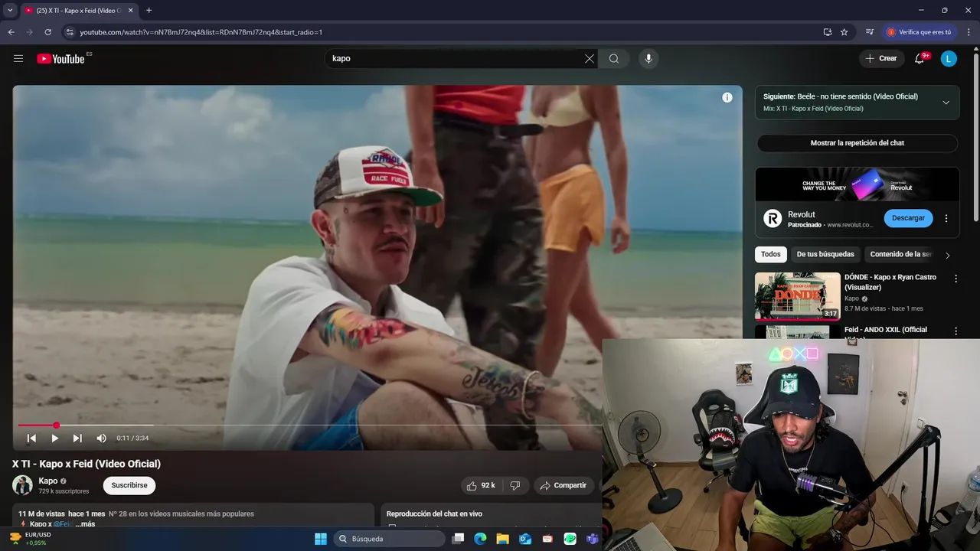Viewport: 980px width, 551px height.
Task: Reload the browser page
Action: [47, 32]
